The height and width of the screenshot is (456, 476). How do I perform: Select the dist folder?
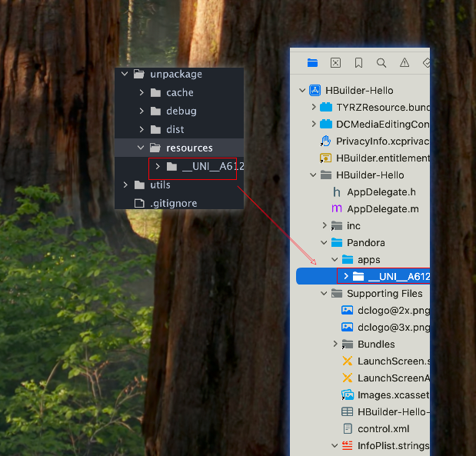175,130
